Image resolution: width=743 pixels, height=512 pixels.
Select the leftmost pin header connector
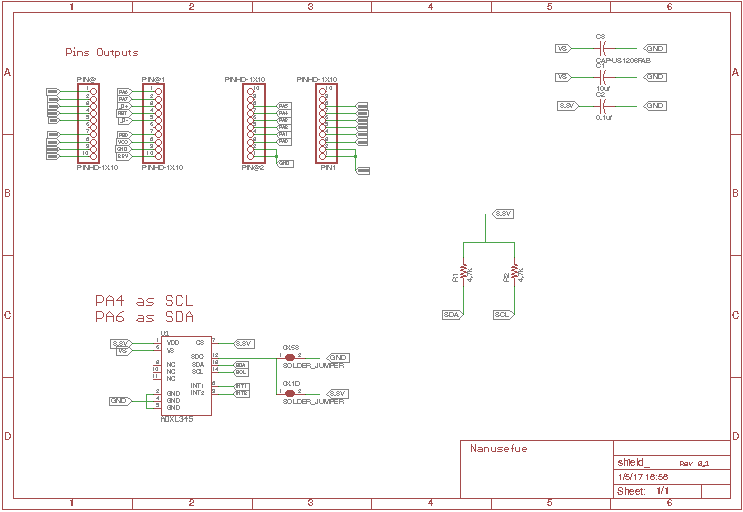point(88,123)
